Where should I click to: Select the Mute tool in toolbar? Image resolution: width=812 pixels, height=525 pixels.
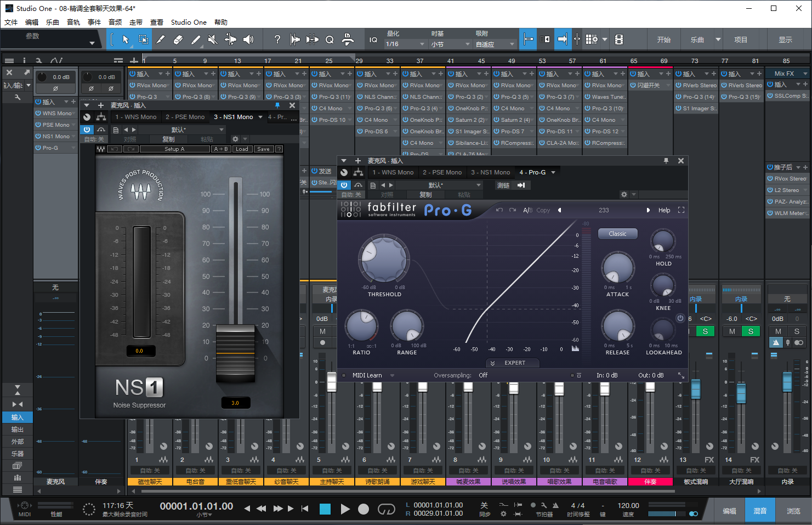coord(213,39)
